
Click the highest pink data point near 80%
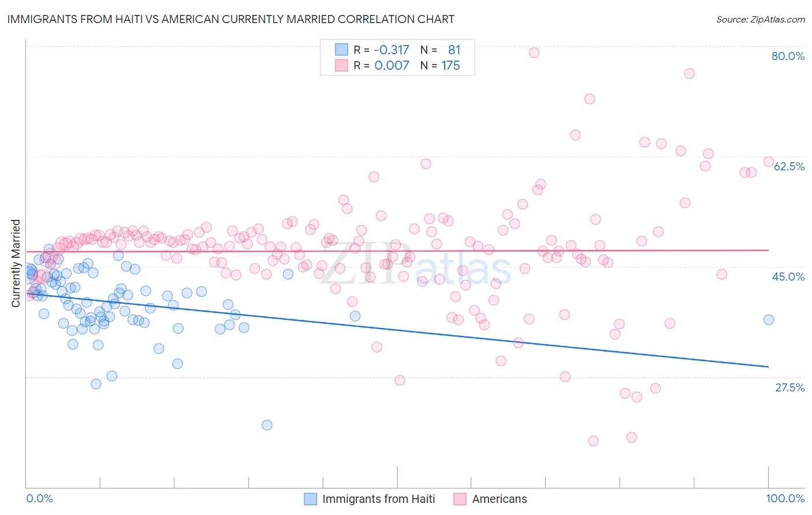(x=534, y=53)
